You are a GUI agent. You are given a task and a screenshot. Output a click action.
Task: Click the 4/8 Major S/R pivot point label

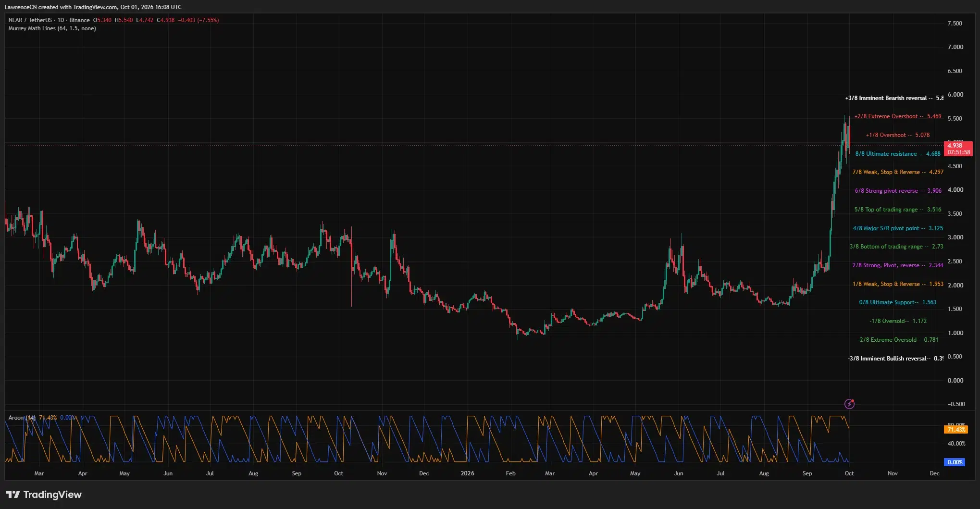[x=898, y=228]
